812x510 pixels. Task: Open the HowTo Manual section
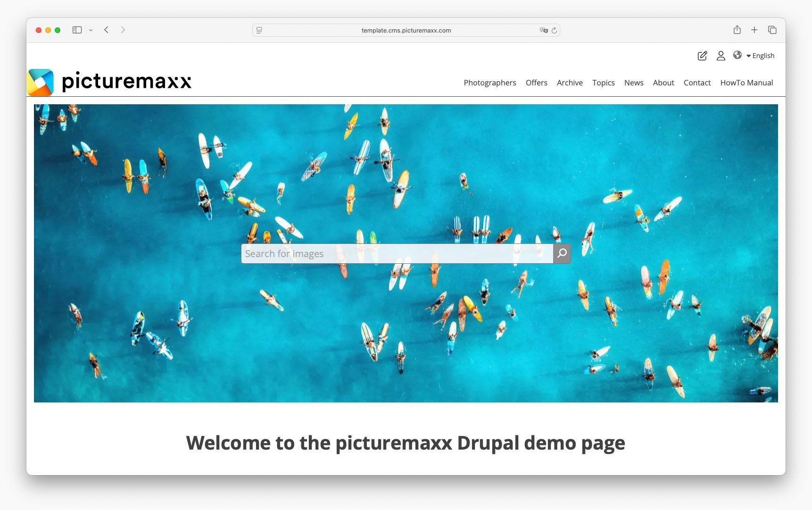746,83
